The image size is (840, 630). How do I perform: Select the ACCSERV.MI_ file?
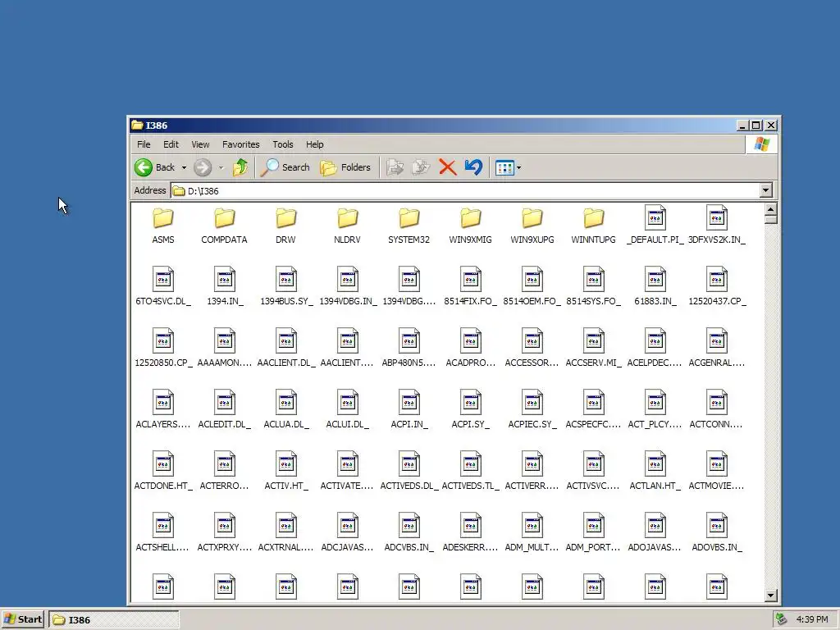pyautogui.click(x=594, y=348)
